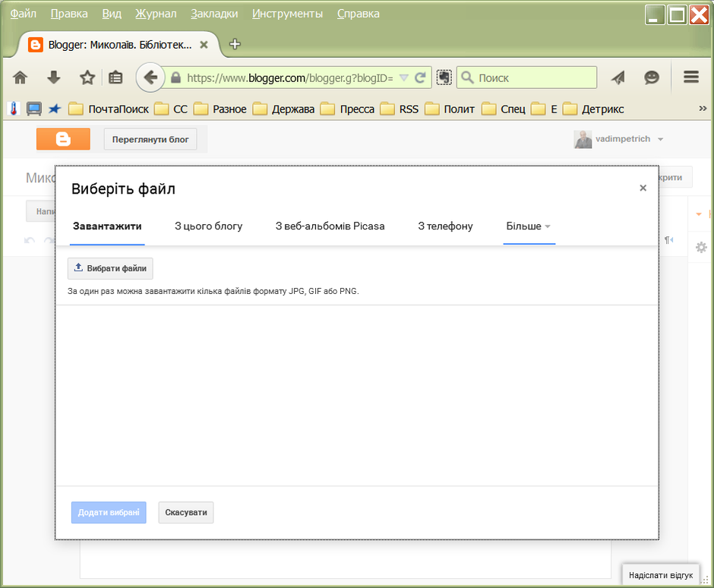
Task: Open the Е bookmarks folder
Action: coord(544,109)
